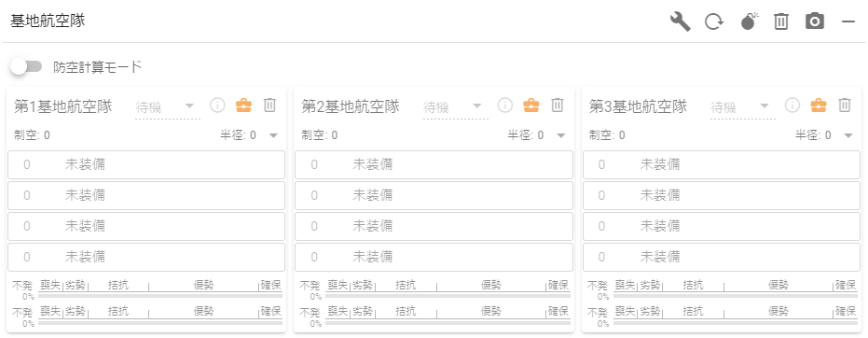
Task: Click the bomb icon in header
Action: click(x=749, y=21)
